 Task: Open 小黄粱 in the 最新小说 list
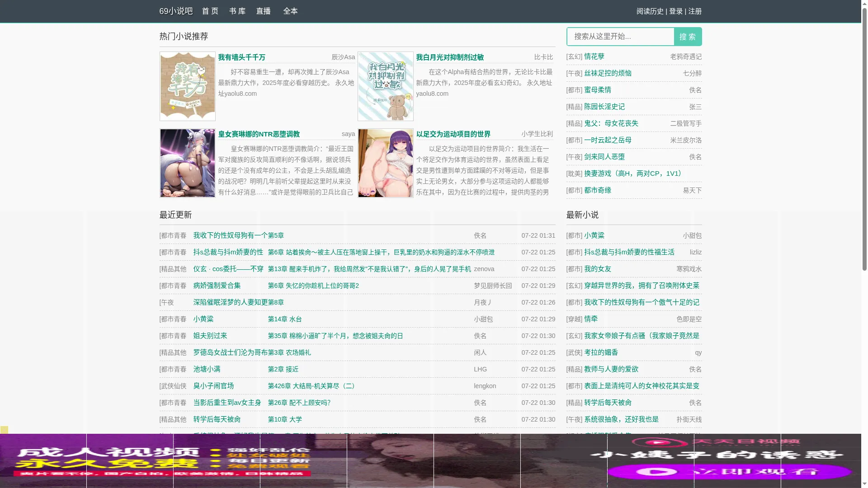point(594,235)
